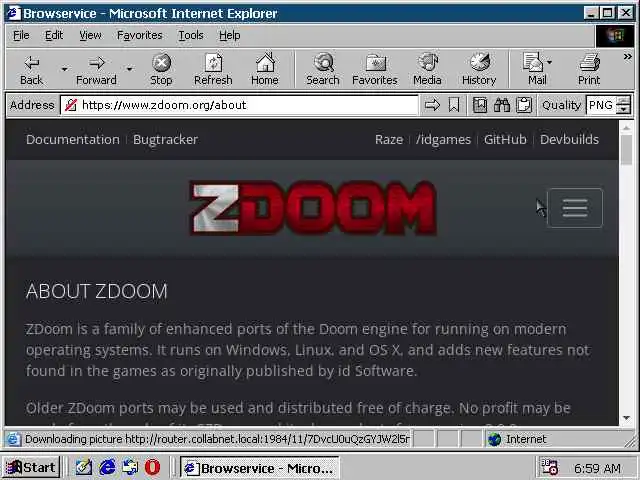Open the View menu
Image resolution: width=640 pixels, height=480 pixels.
[x=90, y=36]
